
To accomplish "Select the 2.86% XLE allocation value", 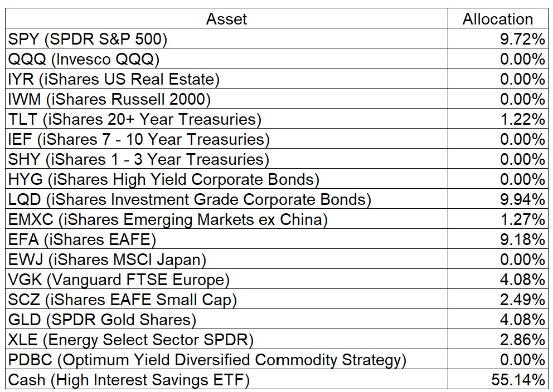I will 522,340.
